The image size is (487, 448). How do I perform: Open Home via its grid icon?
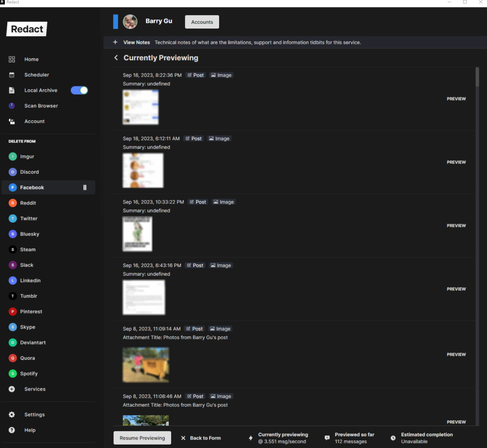point(12,59)
